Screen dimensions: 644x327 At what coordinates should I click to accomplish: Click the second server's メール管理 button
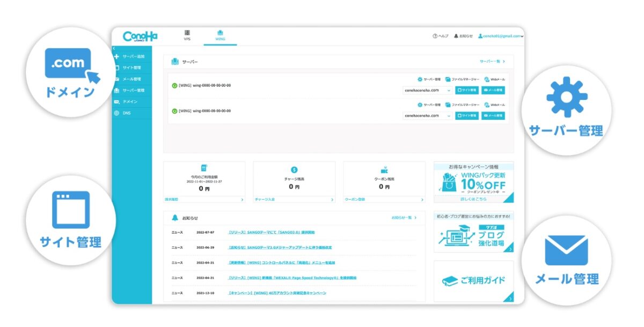click(493, 115)
